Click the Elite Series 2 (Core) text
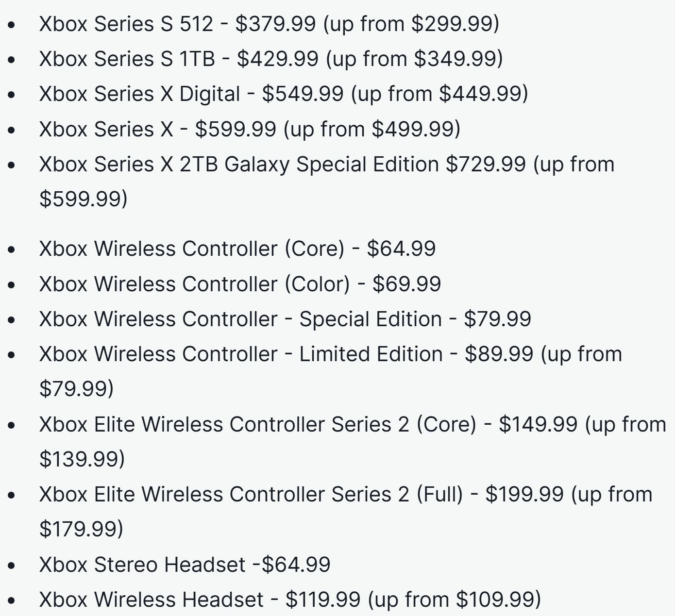The image size is (675, 616). (257, 424)
